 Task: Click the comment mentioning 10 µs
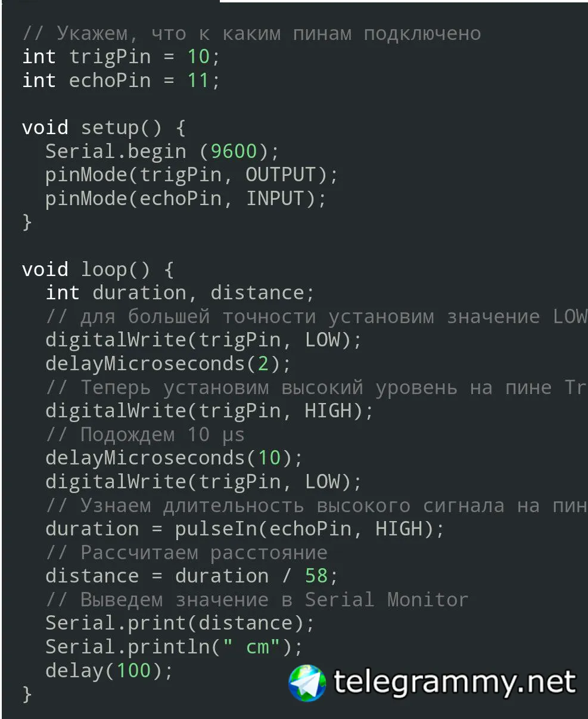(145, 435)
